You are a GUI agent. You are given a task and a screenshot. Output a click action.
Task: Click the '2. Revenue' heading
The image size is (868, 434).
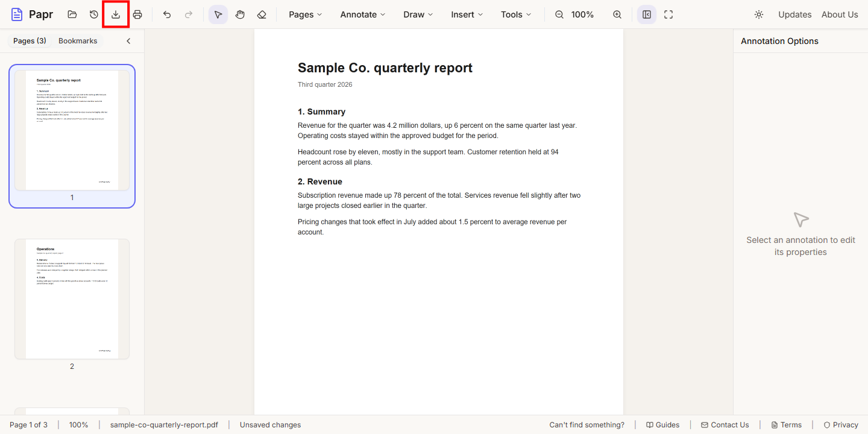point(320,181)
